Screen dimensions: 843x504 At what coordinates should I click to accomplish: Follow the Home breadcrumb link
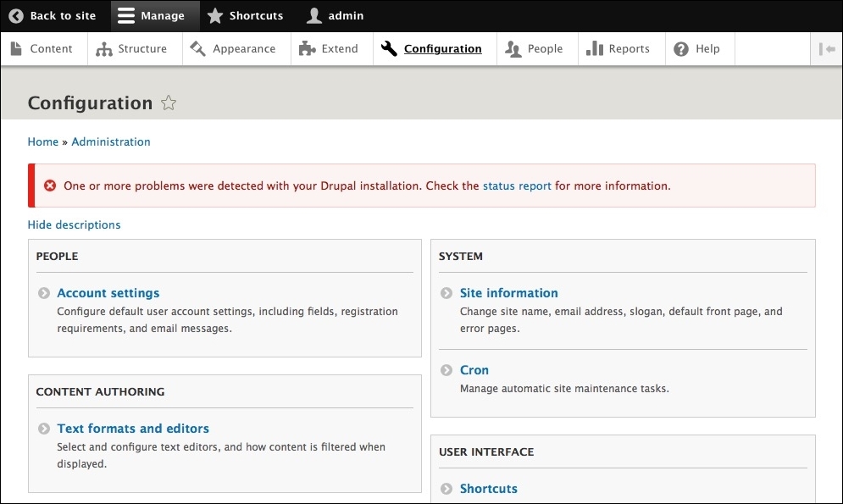point(43,141)
